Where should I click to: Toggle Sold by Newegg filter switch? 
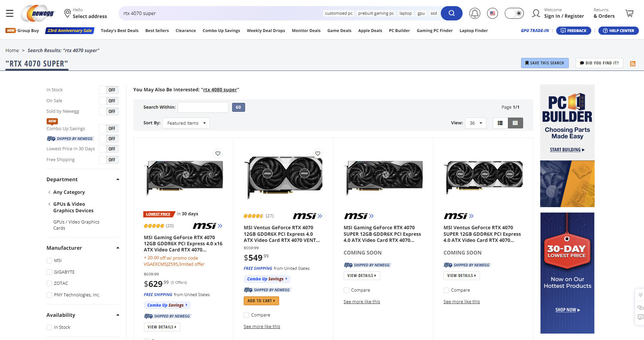coord(109,111)
